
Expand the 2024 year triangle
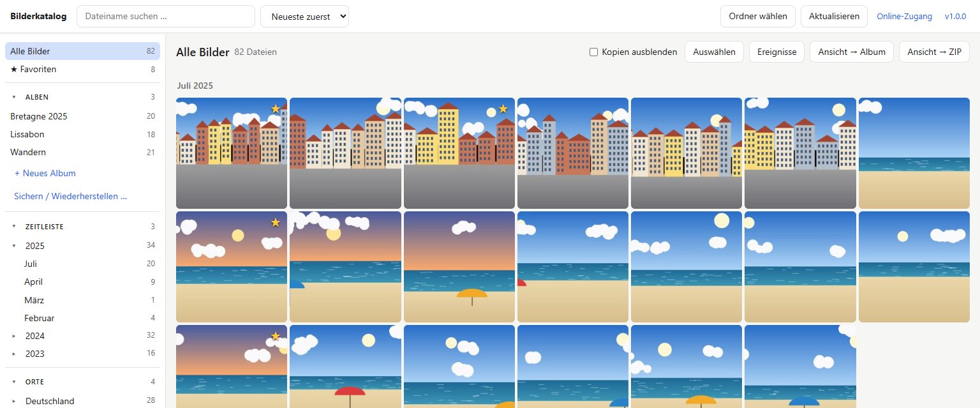[14, 336]
